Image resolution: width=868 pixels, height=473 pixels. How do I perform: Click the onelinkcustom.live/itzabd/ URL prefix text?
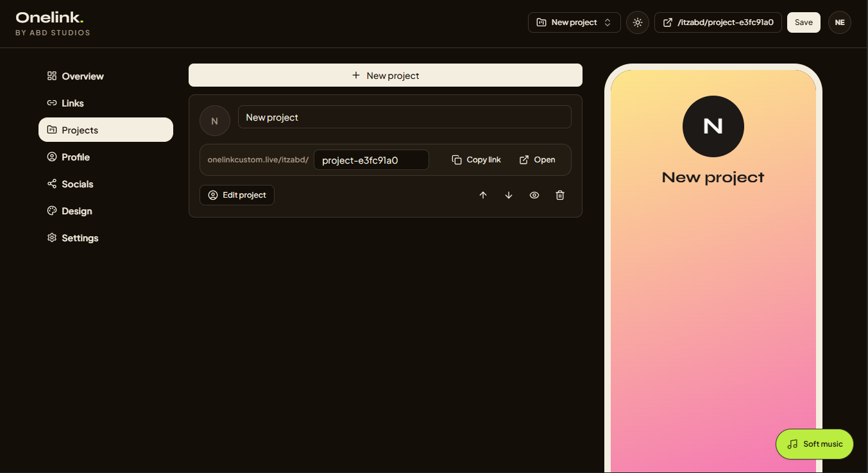[258, 160]
